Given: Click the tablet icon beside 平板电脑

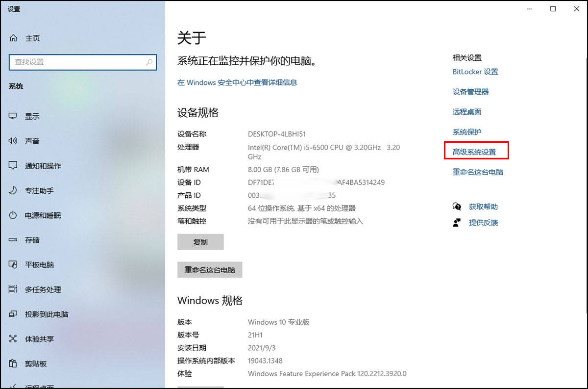Looking at the screenshot, I should pyautogui.click(x=13, y=265).
